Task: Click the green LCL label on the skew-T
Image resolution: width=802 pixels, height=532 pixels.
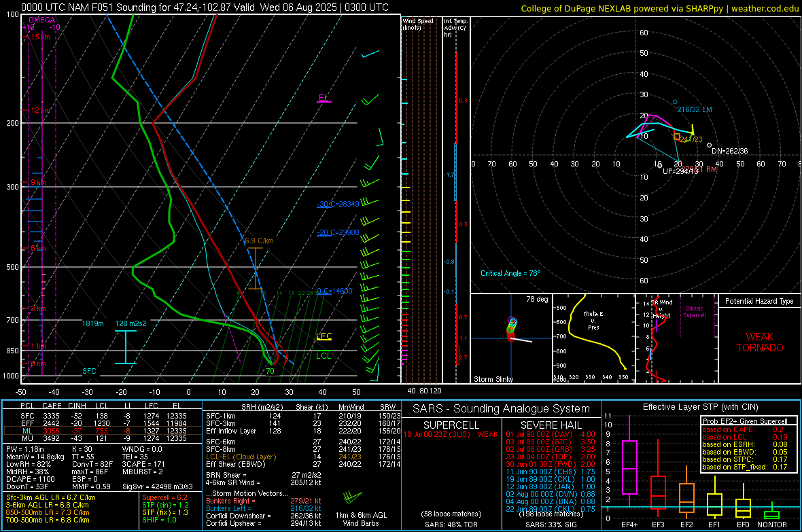Action: point(324,356)
